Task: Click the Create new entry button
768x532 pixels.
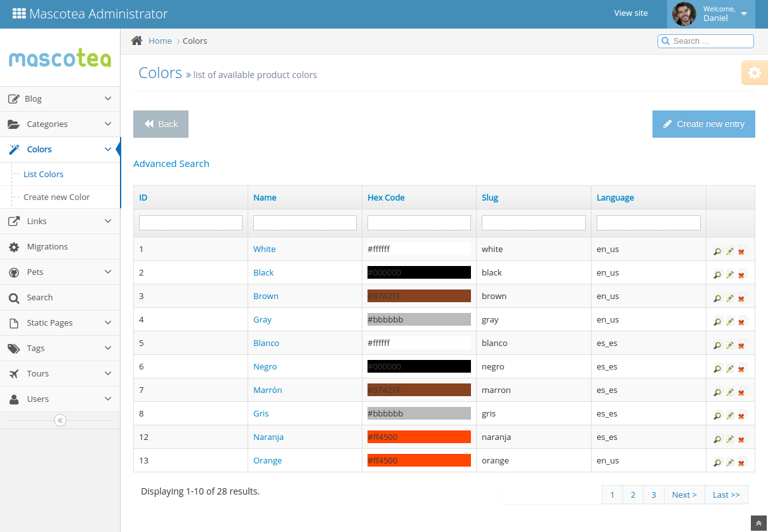Action: point(703,124)
